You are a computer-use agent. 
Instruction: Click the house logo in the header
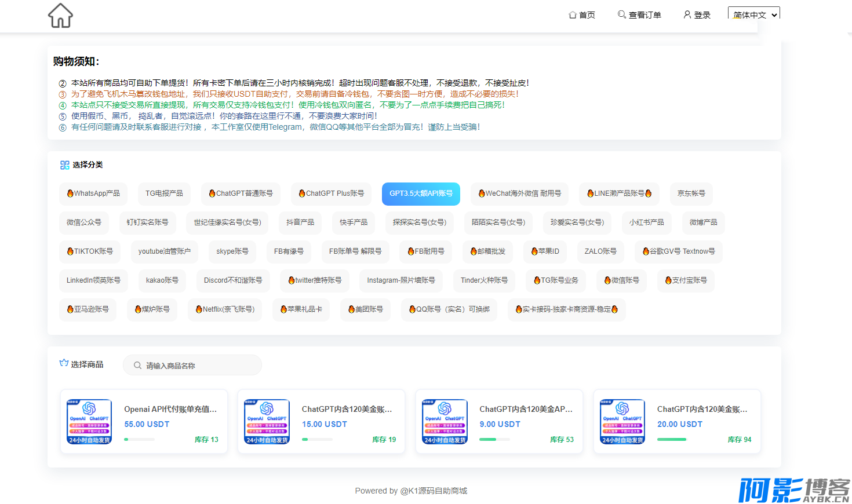60,16
